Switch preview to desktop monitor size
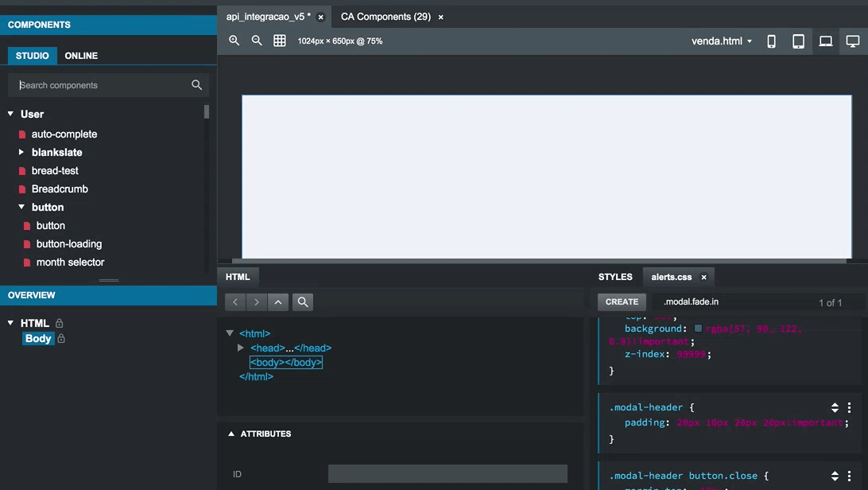868x490 pixels. pos(852,41)
